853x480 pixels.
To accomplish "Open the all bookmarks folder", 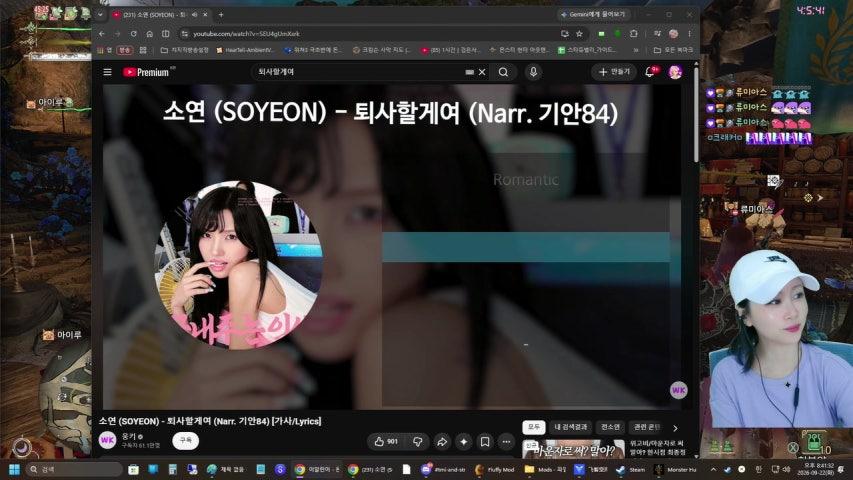I will [x=673, y=50].
